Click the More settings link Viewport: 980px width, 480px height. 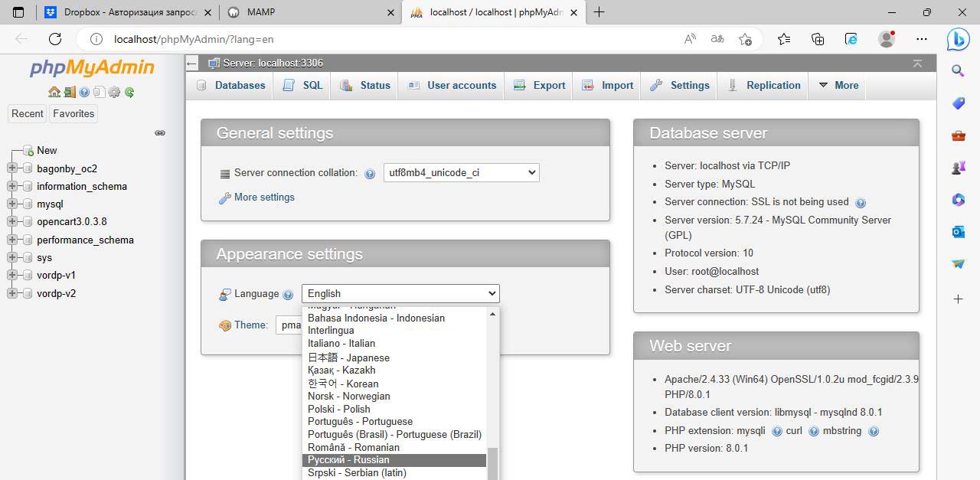point(263,198)
